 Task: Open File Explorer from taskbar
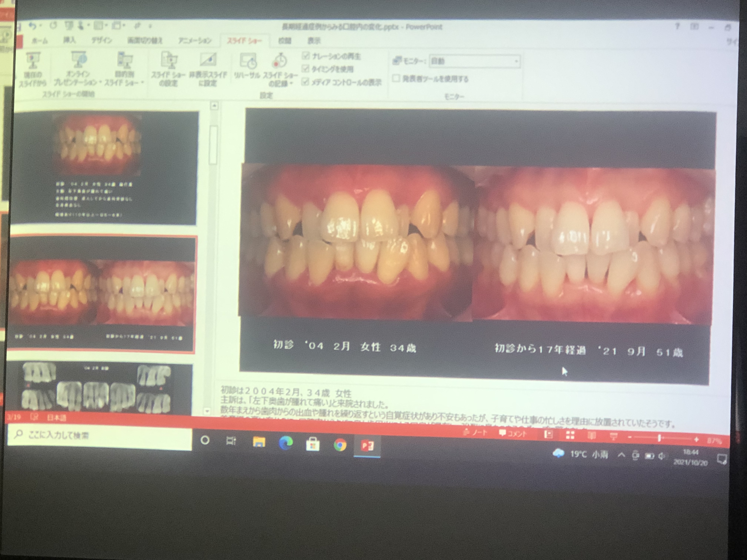259,442
